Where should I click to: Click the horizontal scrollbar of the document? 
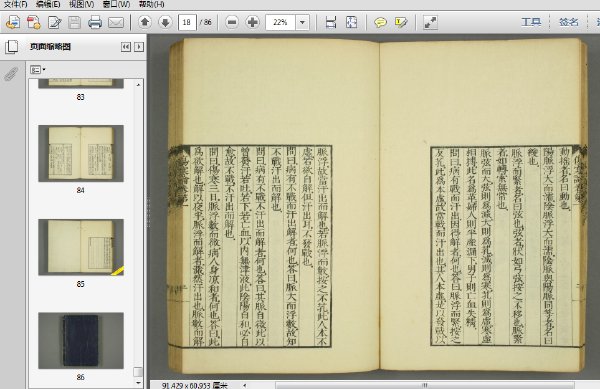[x=425, y=385]
